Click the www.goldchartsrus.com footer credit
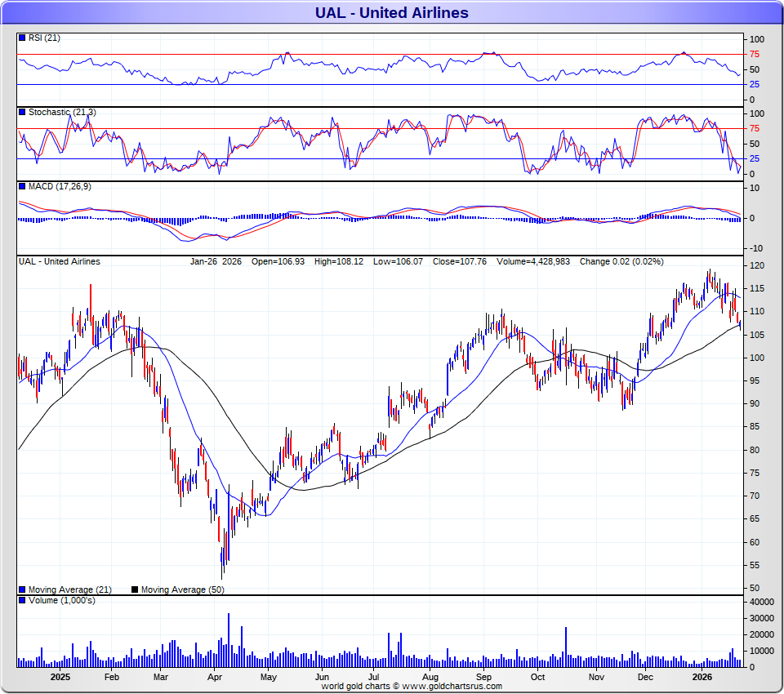Image resolution: width=784 pixels, height=694 pixels. [452, 686]
